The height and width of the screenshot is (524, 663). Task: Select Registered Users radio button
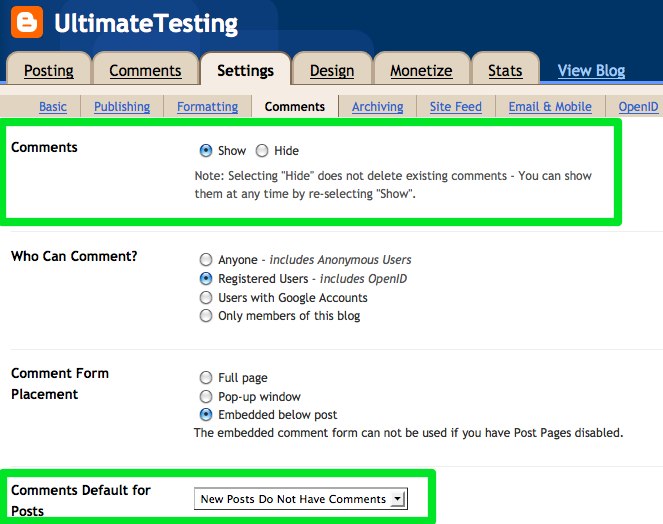(206, 279)
